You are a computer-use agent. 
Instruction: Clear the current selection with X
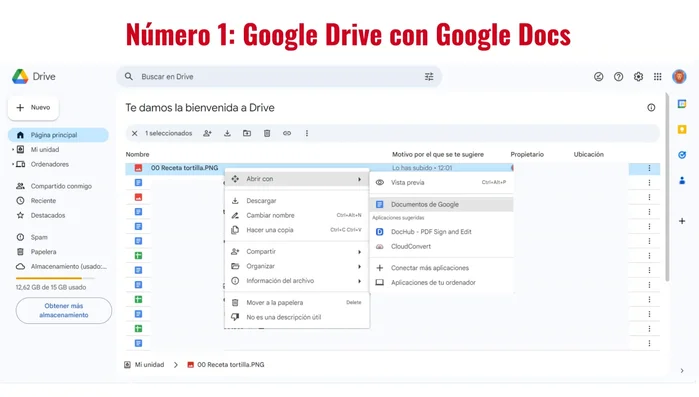134,133
